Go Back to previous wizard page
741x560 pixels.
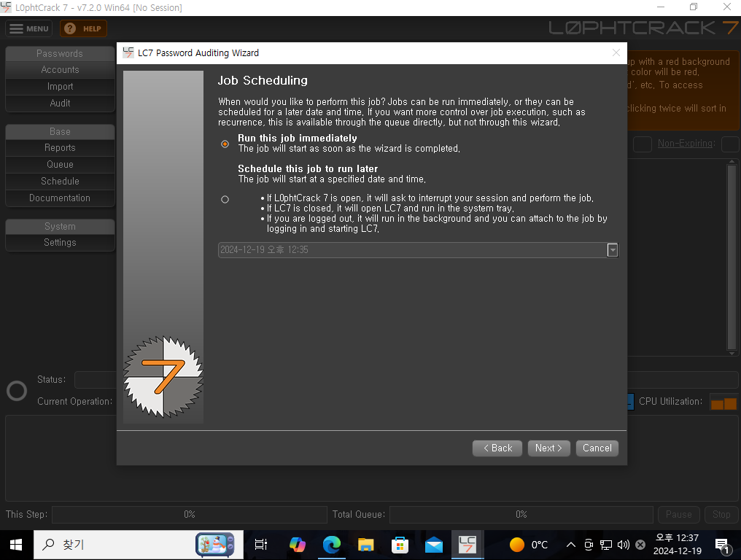pyautogui.click(x=497, y=448)
